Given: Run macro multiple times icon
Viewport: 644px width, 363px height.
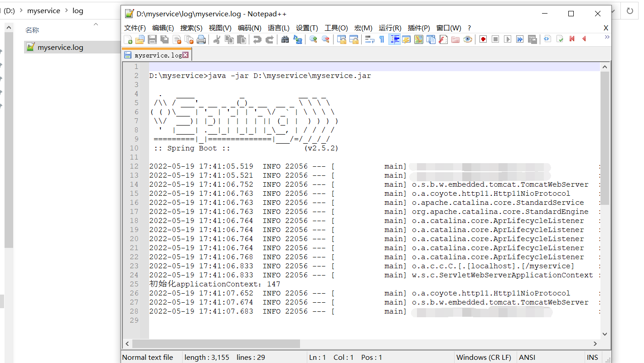Looking at the screenshot, I should (x=520, y=39).
